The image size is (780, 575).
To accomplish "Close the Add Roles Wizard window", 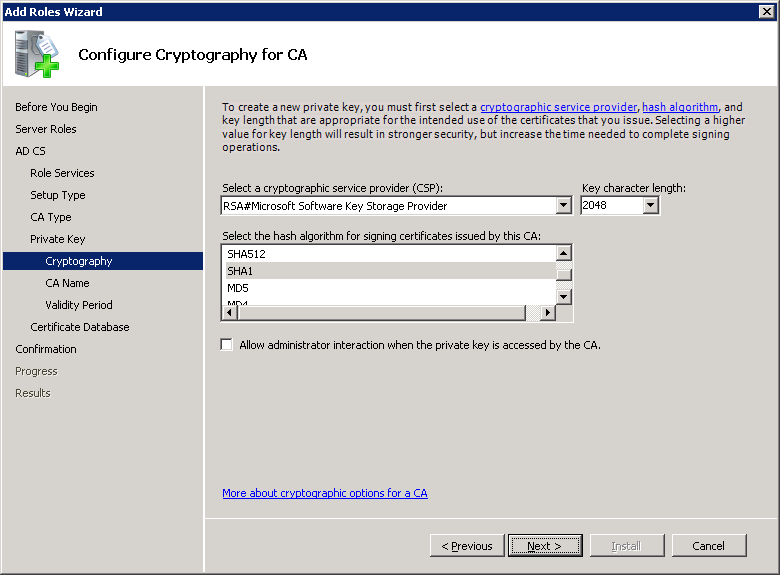I will pos(767,11).
